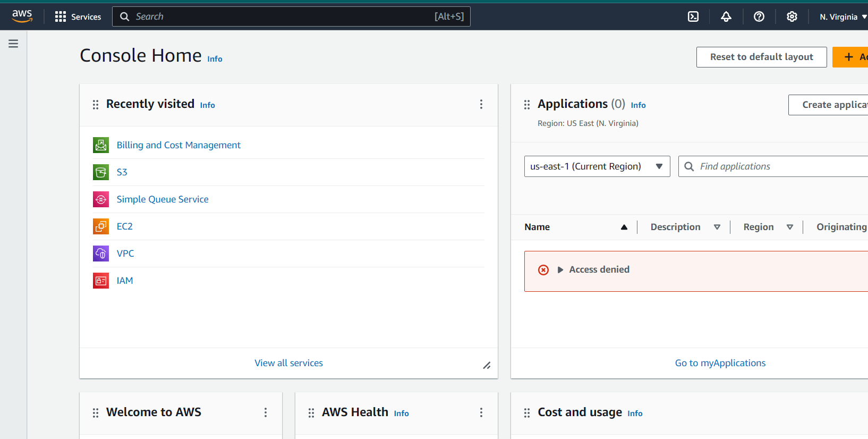Click View all services link
Screen dimensions: 868x439
coord(288,363)
